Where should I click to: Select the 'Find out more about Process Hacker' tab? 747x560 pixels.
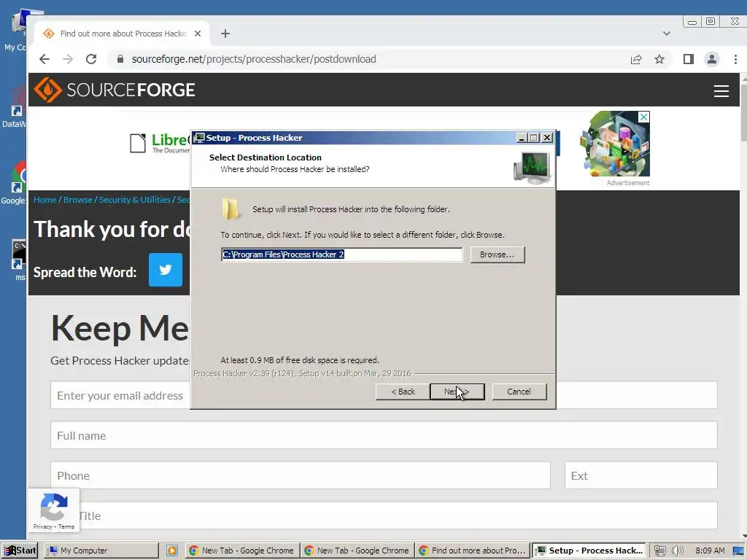tap(122, 34)
